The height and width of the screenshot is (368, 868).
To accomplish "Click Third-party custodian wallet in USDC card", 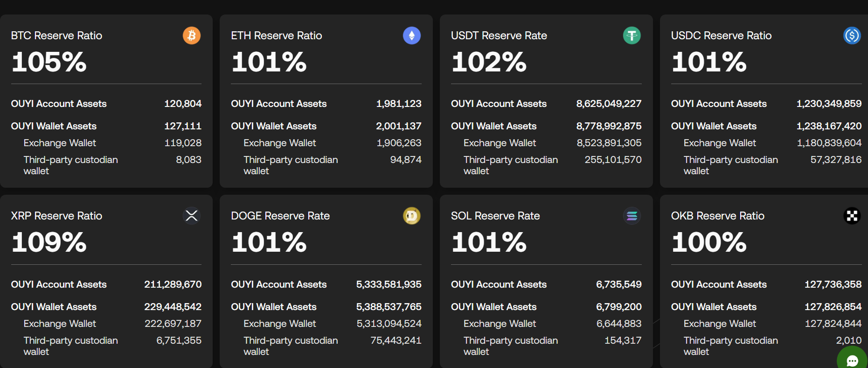I will coord(730,165).
